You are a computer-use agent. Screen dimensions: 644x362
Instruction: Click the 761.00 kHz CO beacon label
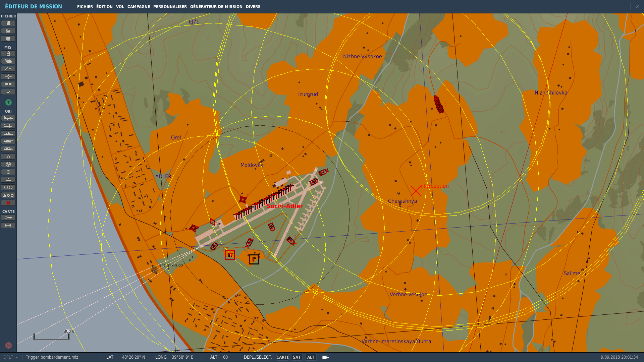point(171,265)
